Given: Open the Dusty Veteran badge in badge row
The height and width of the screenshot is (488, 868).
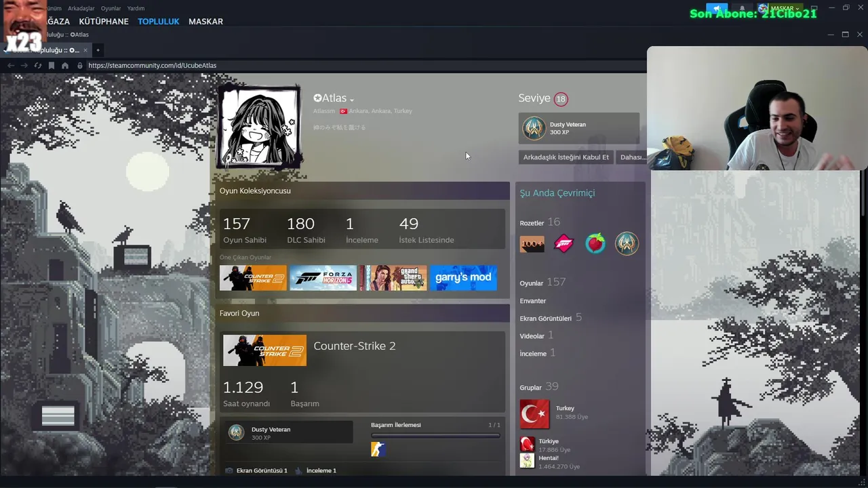Looking at the screenshot, I should pyautogui.click(x=627, y=243).
